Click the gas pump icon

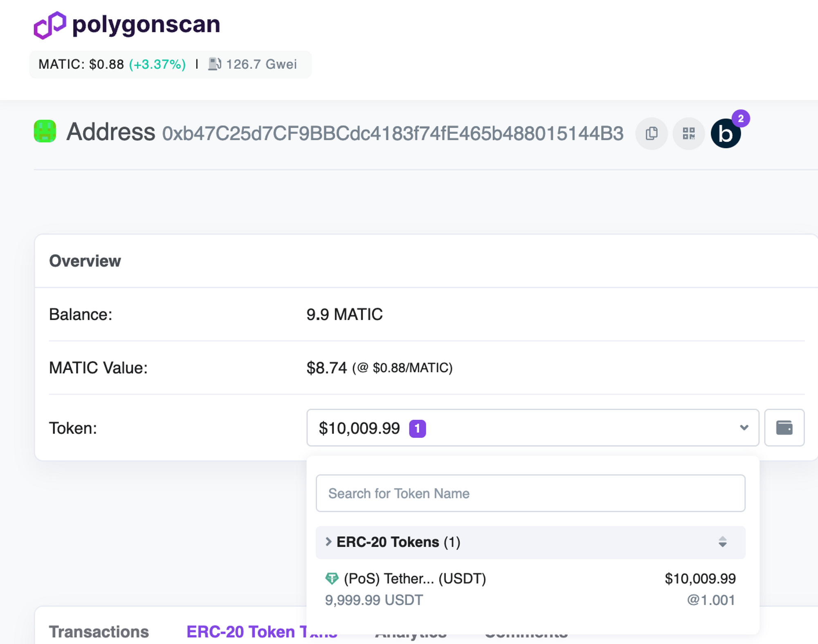(x=215, y=64)
